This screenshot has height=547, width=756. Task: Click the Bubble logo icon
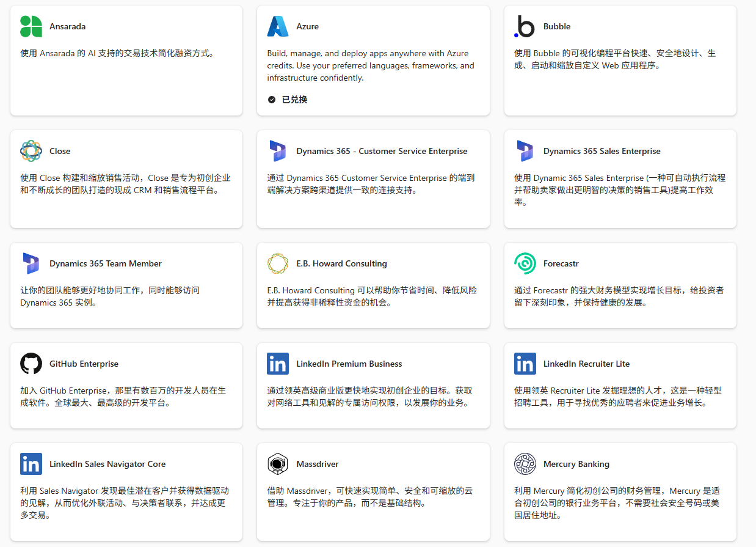[x=525, y=26]
